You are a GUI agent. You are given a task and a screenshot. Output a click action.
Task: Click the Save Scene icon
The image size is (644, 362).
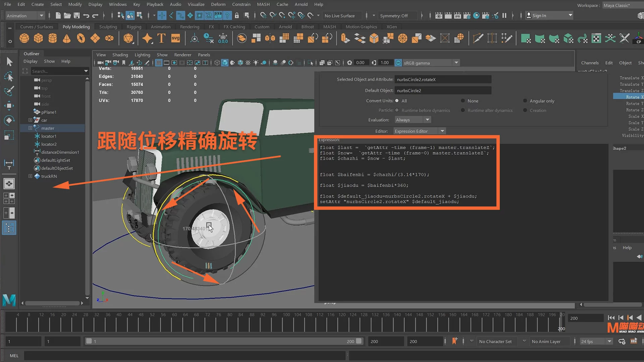76,15
